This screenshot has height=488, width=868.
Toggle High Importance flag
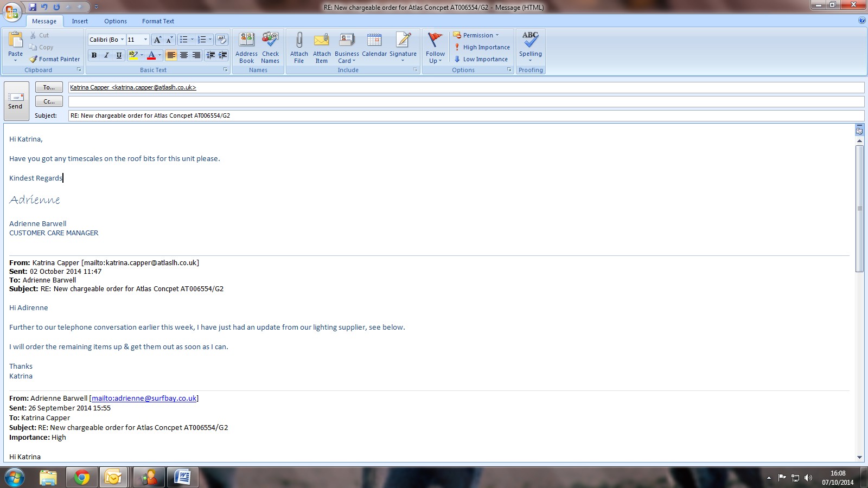(x=482, y=47)
